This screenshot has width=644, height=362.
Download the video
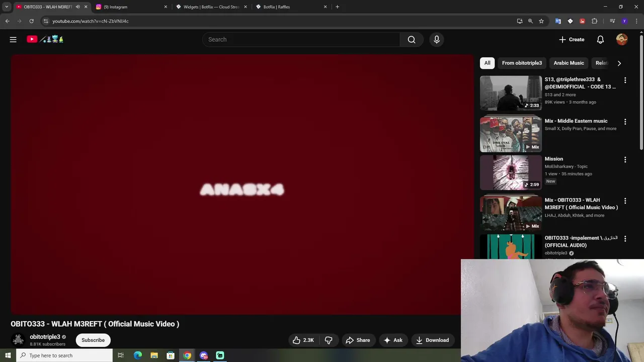pyautogui.click(x=433, y=340)
